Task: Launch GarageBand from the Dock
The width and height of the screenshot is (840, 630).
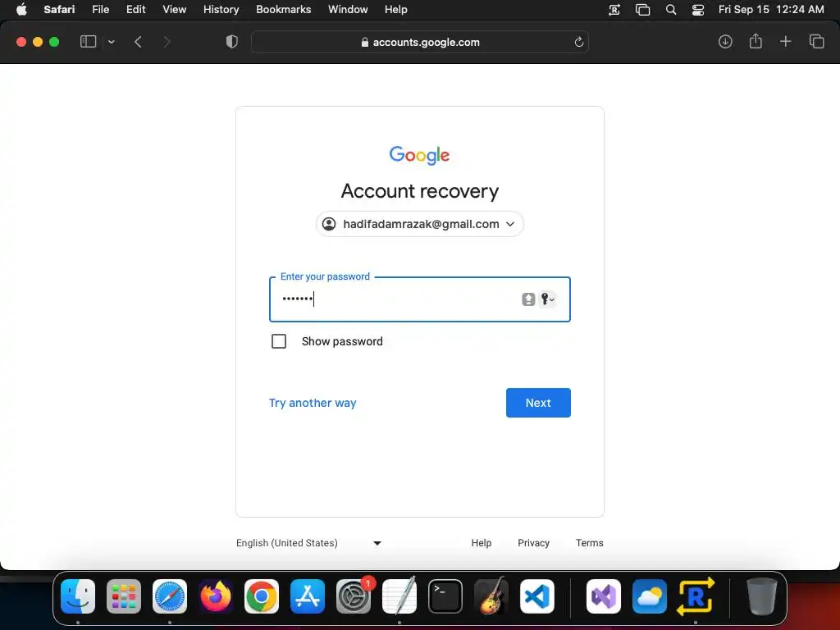Action: [x=491, y=596]
